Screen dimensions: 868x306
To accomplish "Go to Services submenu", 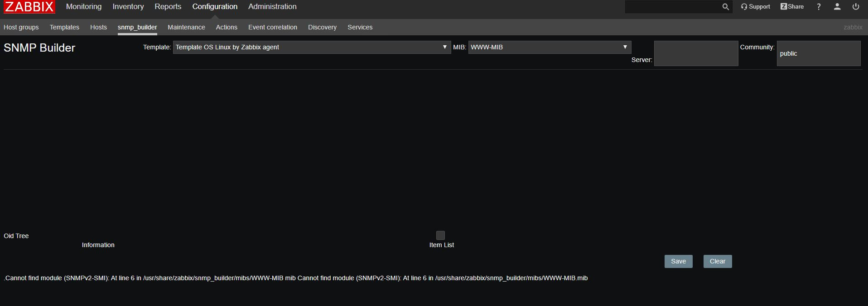I will 360,27.
